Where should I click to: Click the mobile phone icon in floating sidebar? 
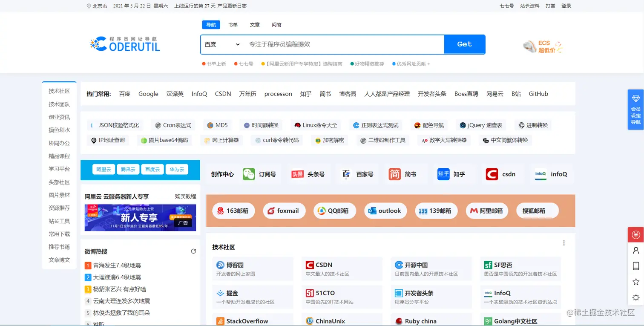point(636,266)
